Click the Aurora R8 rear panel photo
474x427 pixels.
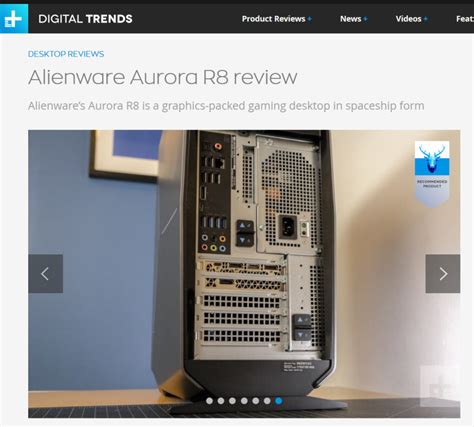(244, 274)
